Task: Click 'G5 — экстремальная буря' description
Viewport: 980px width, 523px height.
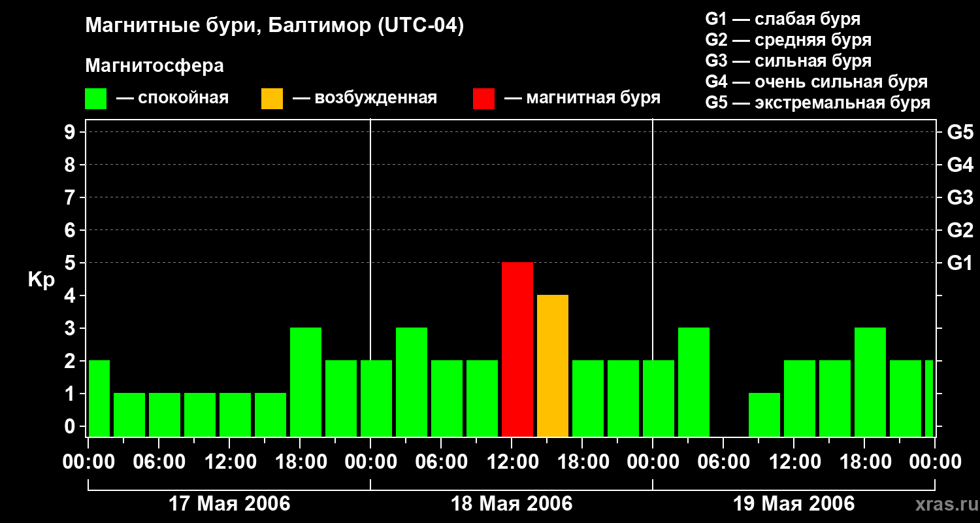Action: (817, 103)
